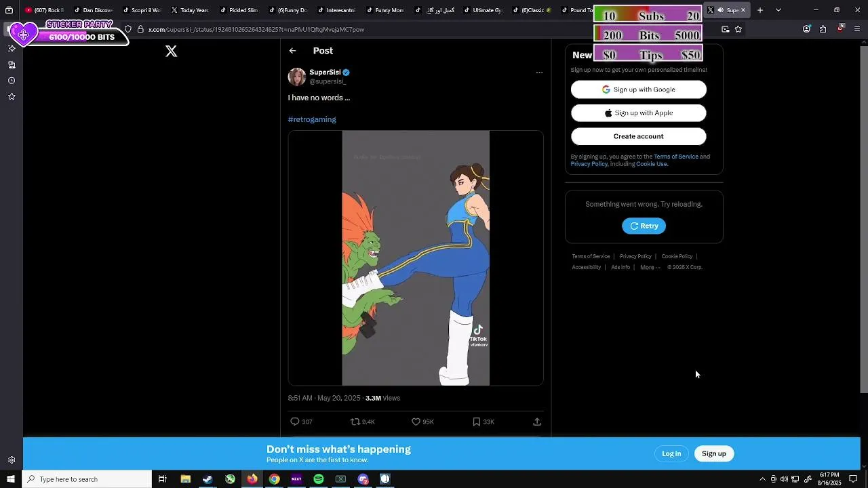Click Sign up with Apple button

coord(638,113)
